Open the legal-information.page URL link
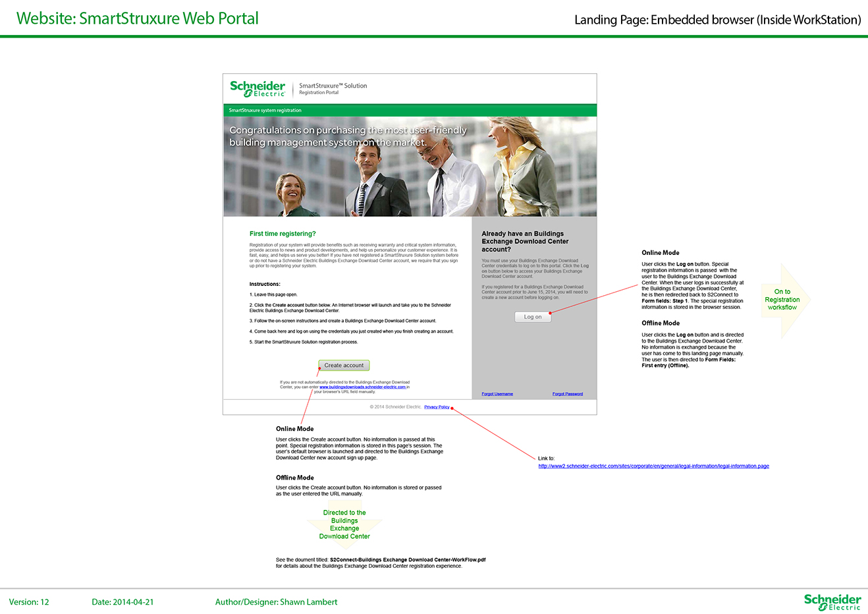Screen dimensions: 868x614 pyautogui.click(x=653, y=466)
